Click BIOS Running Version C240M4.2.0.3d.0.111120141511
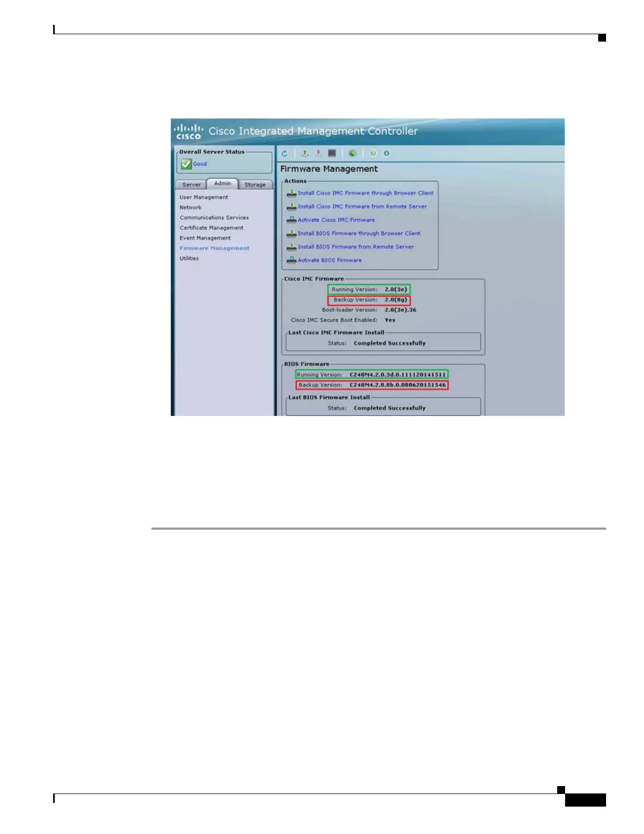 tap(398, 375)
